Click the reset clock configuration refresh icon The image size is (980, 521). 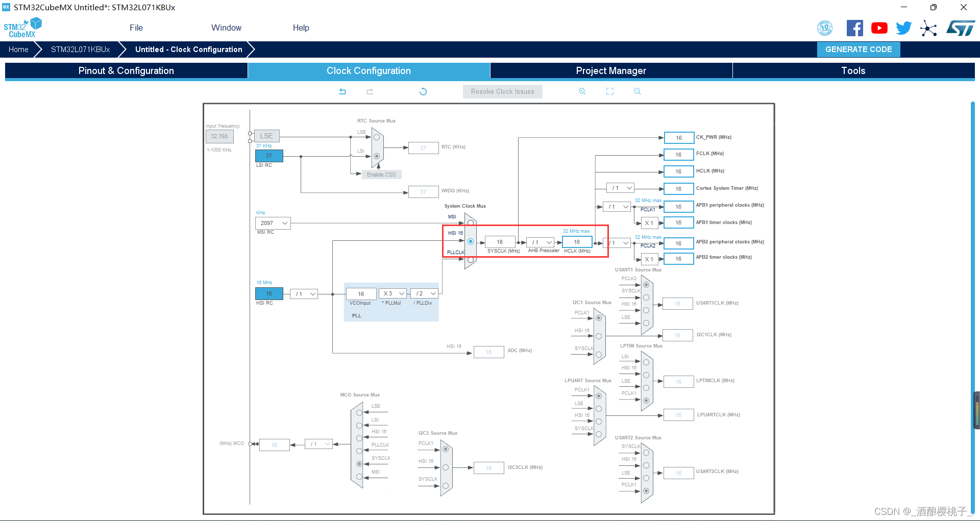click(x=423, y=91)
